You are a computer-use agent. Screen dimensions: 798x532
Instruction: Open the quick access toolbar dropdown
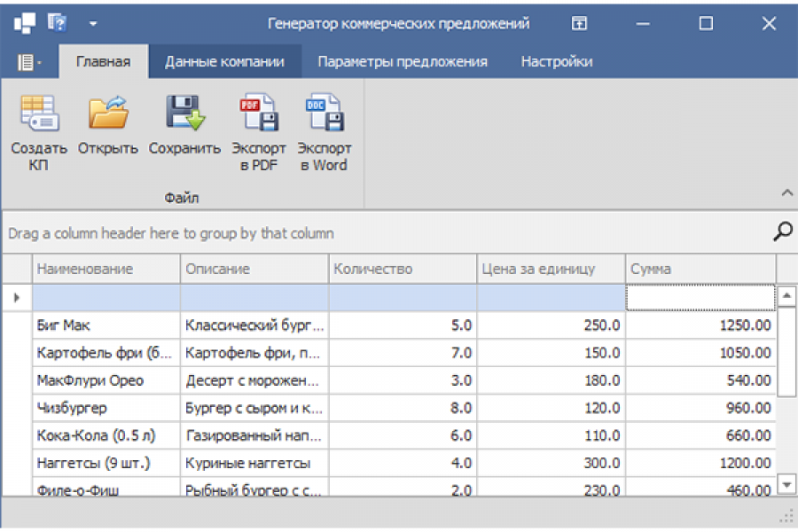pos(93,24)
